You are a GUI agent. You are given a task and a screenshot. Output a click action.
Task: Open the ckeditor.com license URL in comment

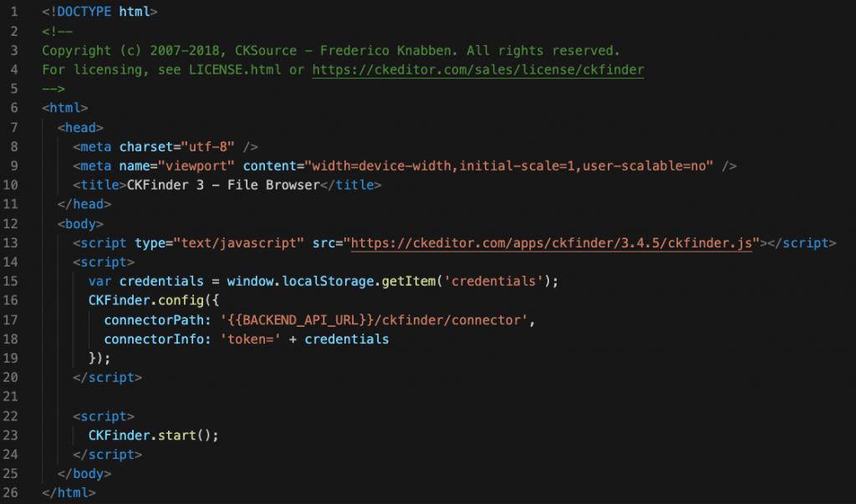(x=477, y=70)
